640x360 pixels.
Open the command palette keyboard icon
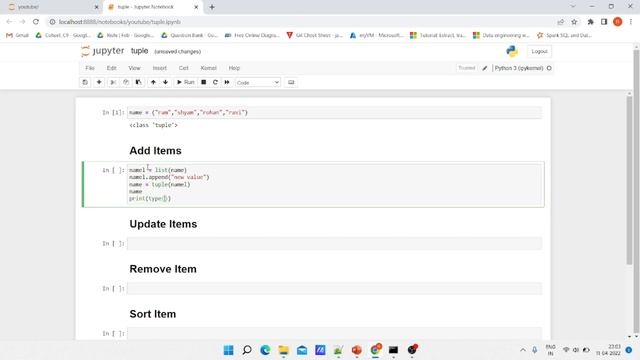click(291, 82)
